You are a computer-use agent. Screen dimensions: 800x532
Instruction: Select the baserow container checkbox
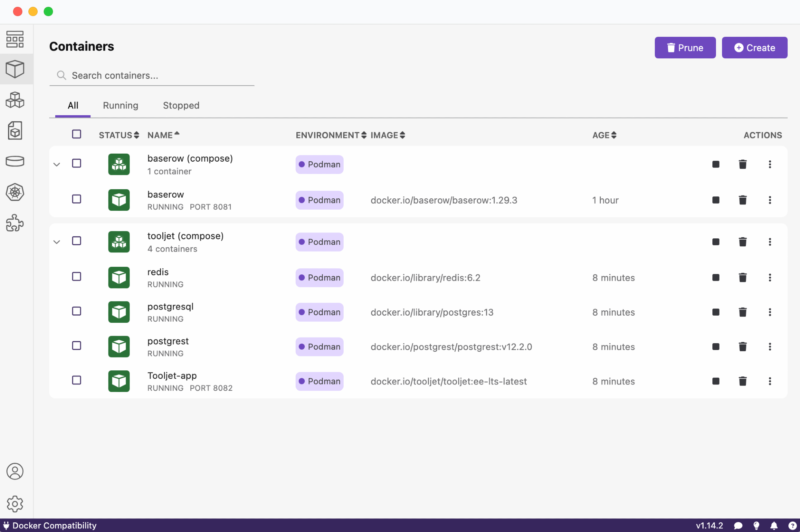coord(76,199)
